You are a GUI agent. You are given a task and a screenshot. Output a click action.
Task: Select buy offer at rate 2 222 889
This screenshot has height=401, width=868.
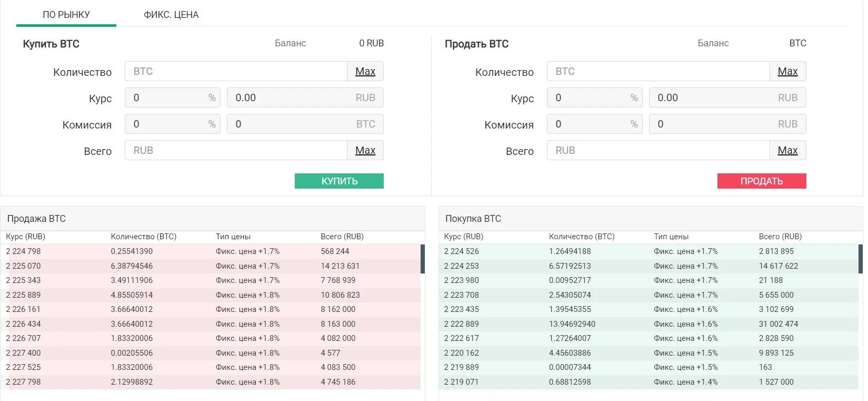click(x=648, y=324)
